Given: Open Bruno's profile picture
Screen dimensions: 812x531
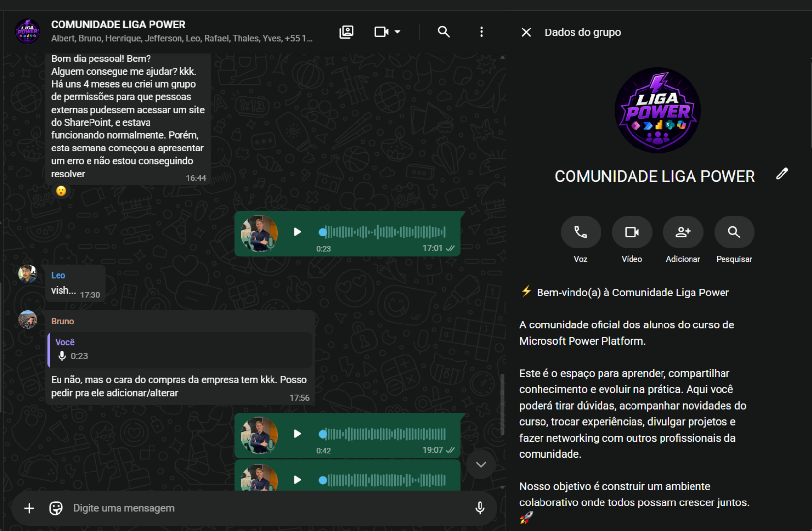Looking at the screenshot, I should [28, 320].
